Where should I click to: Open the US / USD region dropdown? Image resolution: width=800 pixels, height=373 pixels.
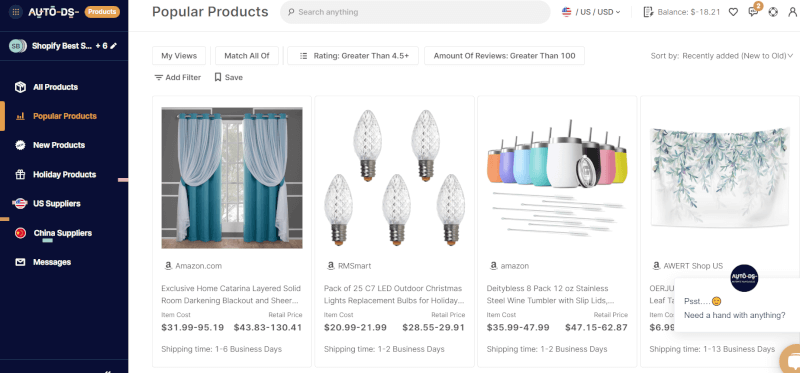(591, 12)
